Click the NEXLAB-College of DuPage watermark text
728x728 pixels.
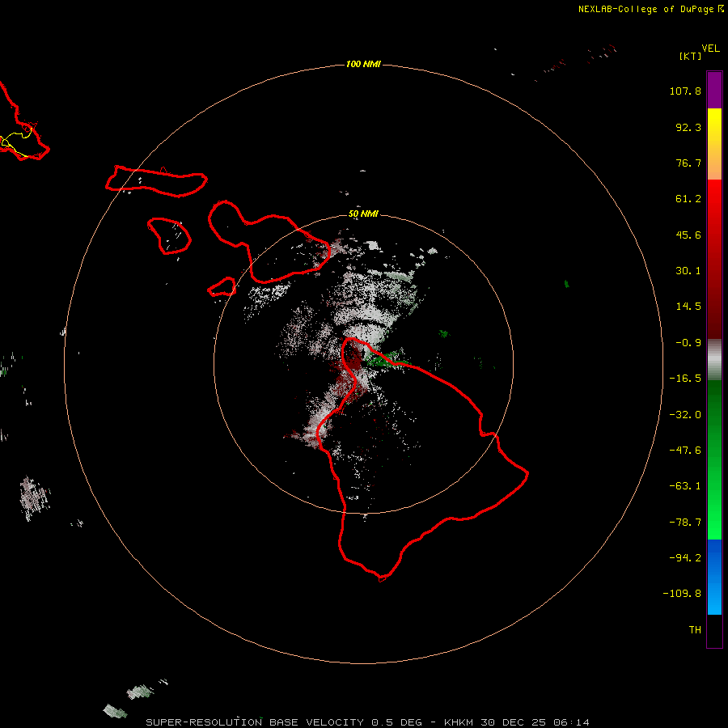pos(651,9)
